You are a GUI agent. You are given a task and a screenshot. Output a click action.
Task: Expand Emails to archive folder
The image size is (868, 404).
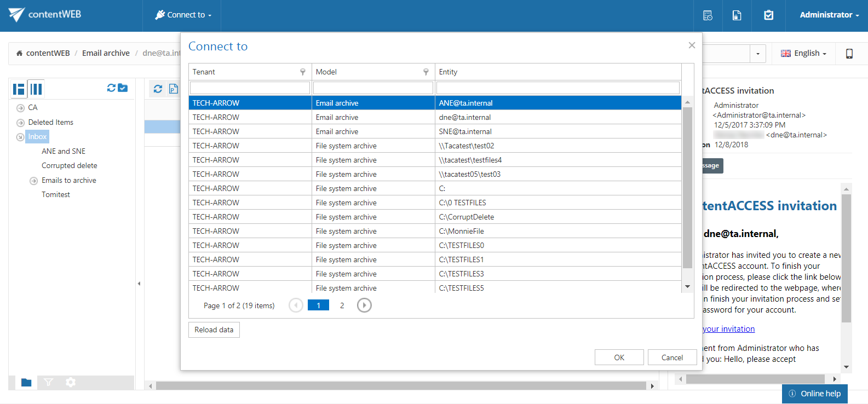click(33, 181)
